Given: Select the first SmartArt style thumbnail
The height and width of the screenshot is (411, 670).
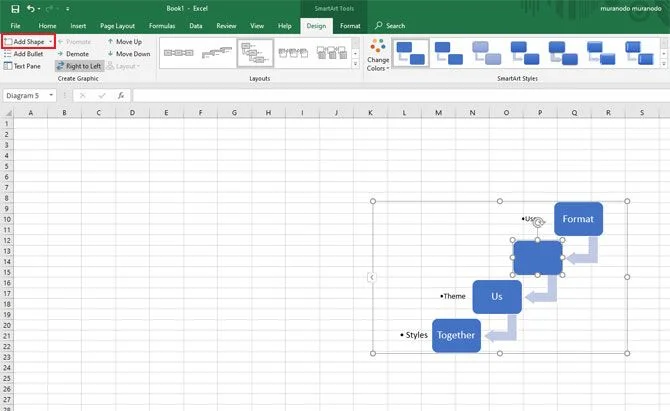Looking at the screenshot, I should (x=410, y=53).
